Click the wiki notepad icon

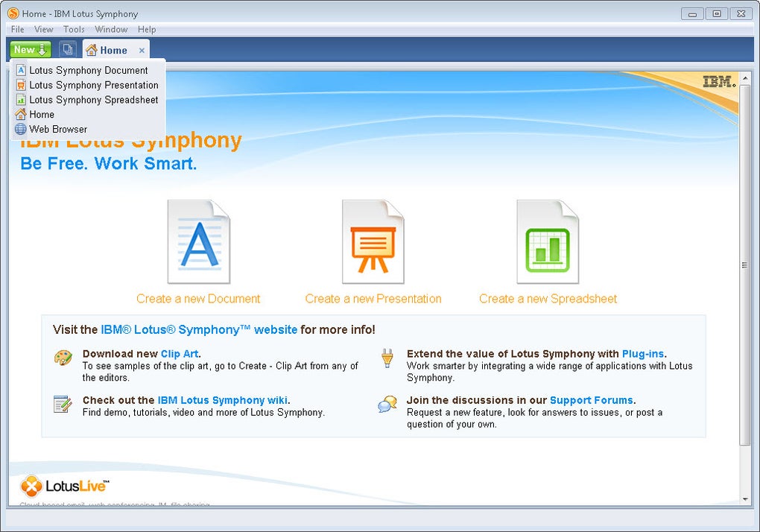[63, 405]
